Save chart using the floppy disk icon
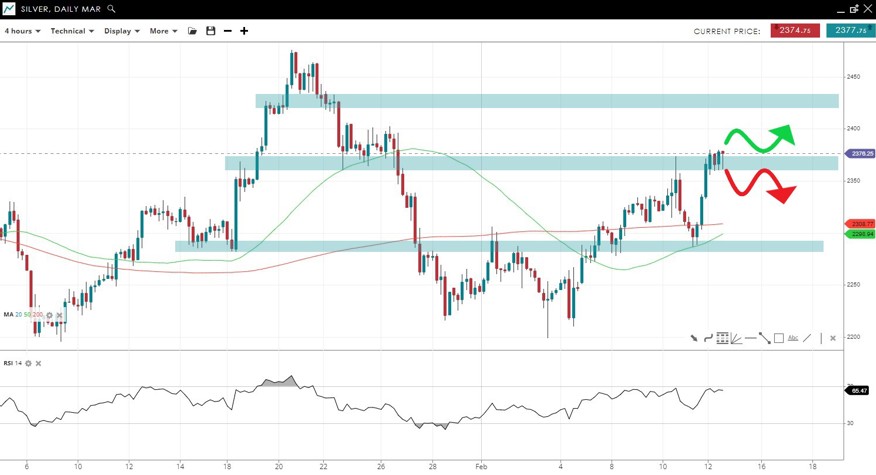876x475 pixels. 210,31
